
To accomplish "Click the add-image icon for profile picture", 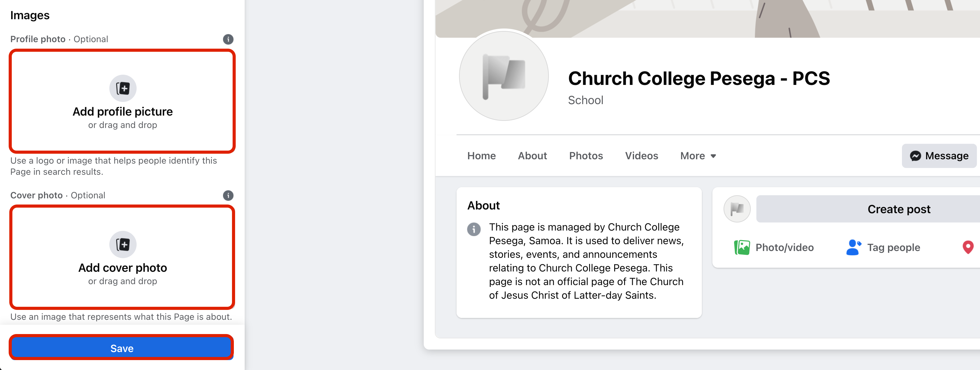I will coord(123,88).
